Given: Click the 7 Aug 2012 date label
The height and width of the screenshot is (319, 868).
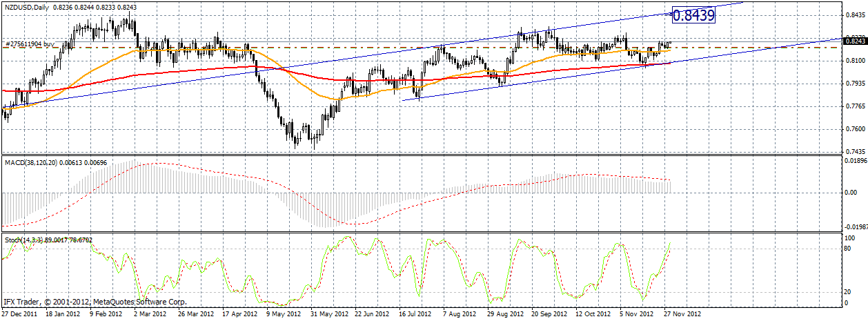Looking at the screenshot, I should coord(458,313).
